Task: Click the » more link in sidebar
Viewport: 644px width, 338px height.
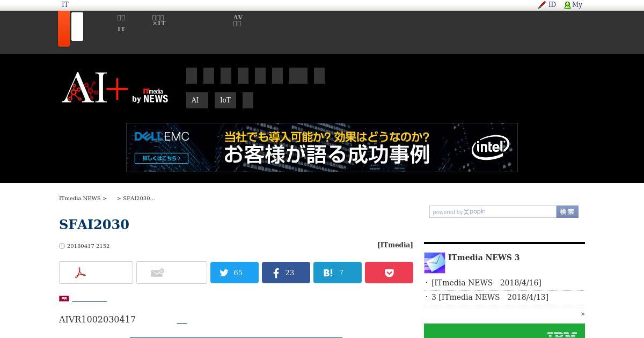Action: point(583,314)
